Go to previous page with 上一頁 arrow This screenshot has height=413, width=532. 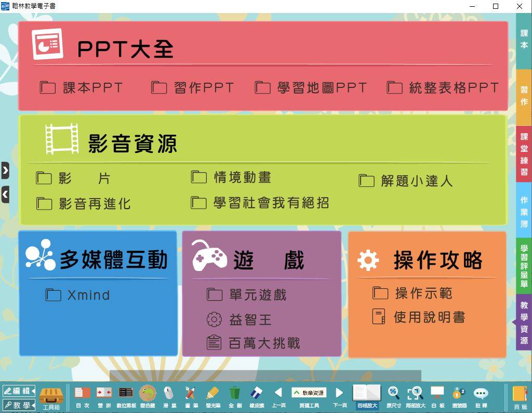[x=278, y=397]
